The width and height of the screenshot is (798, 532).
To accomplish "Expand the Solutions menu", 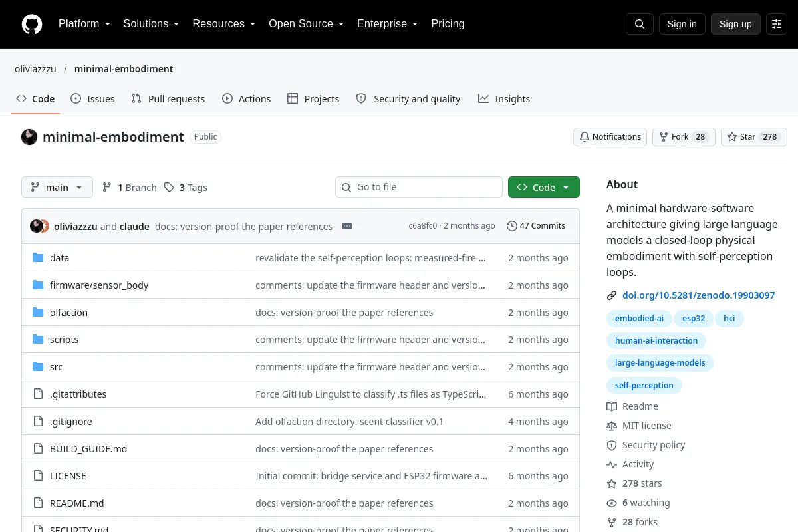I will (x=151, y=24).
